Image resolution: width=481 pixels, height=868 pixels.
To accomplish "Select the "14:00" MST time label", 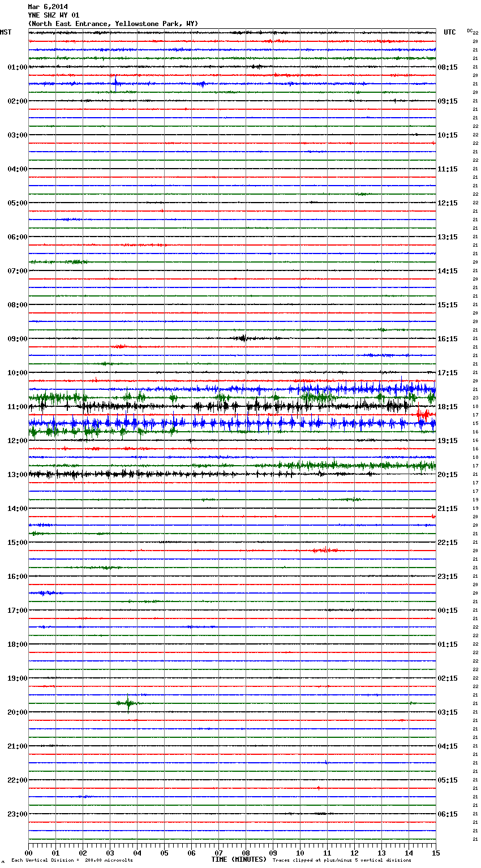I will 18,509.
